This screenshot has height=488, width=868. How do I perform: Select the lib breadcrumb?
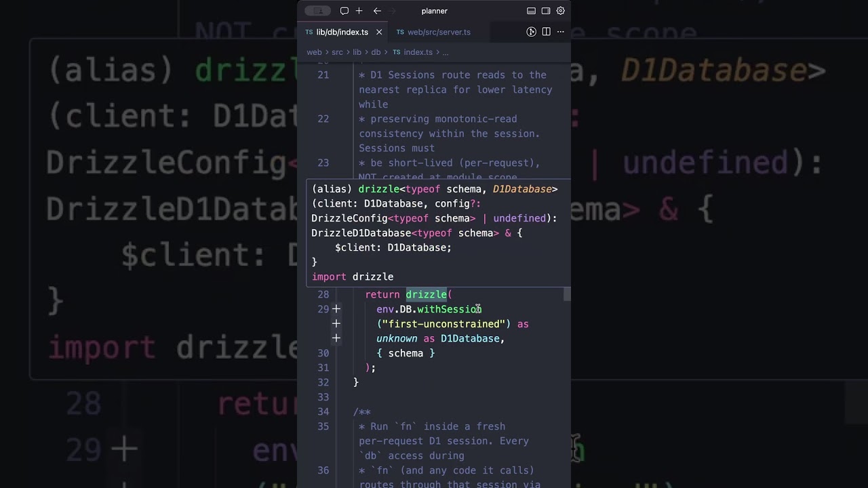coord(357,52)
